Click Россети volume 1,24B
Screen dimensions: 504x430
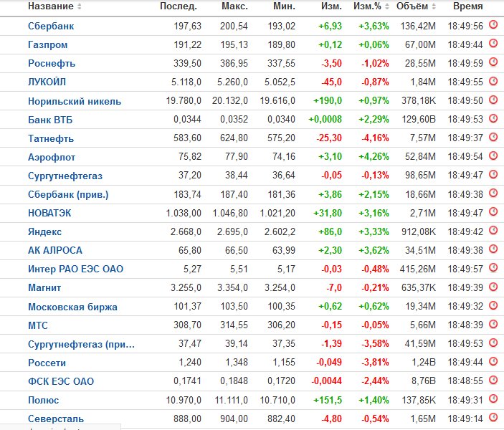(424, 362)
